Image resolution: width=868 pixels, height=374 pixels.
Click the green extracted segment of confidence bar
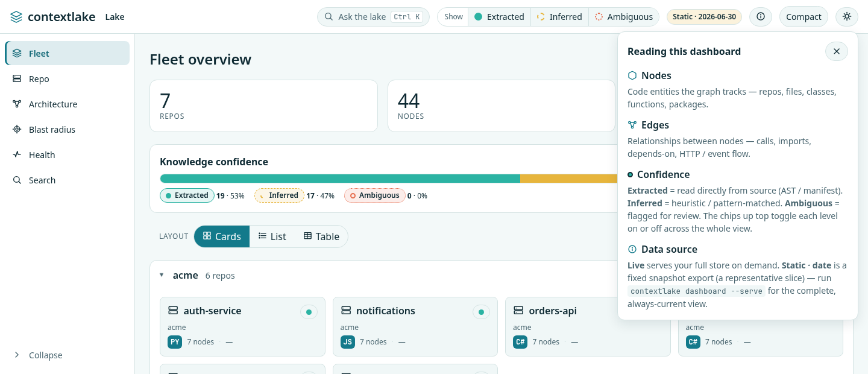(x=340, y=179)
